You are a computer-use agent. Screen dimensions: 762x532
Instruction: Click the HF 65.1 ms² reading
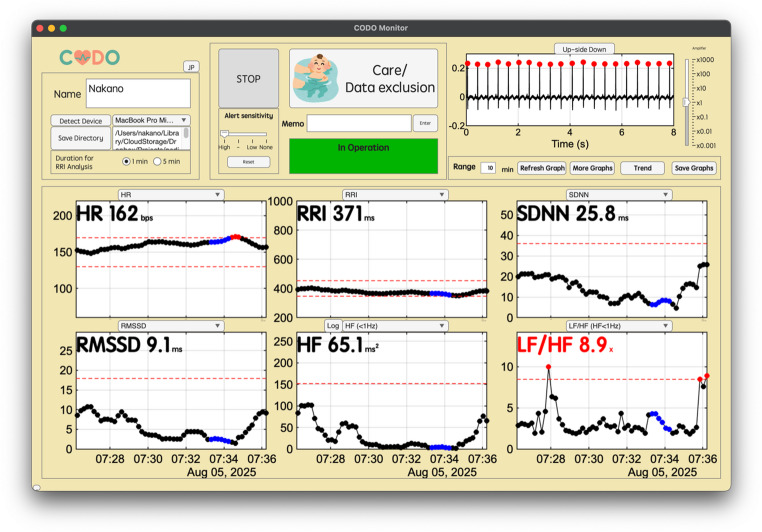(338, 345)
